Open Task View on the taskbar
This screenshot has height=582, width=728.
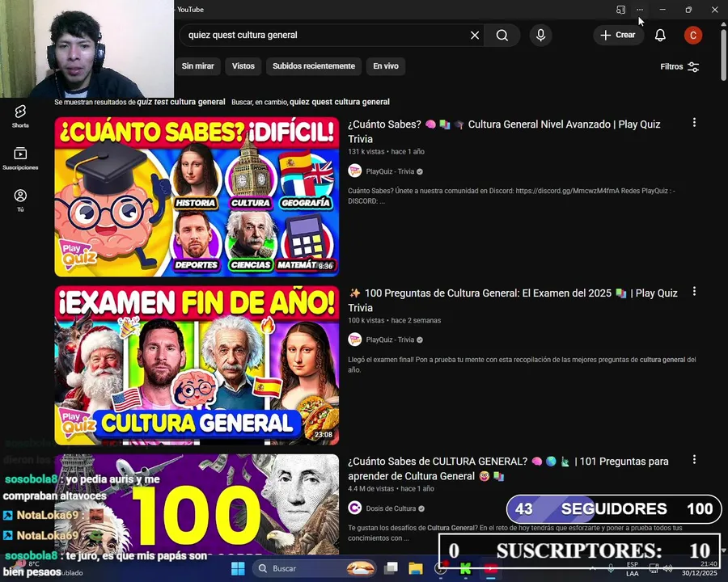point(392,568)
